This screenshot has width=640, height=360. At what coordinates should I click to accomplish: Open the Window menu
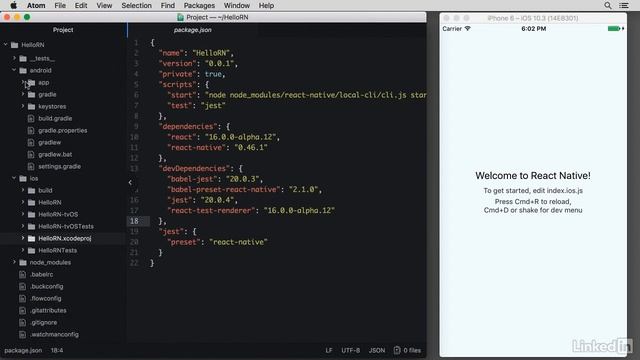pyautogui.click(x=237, y=5)
